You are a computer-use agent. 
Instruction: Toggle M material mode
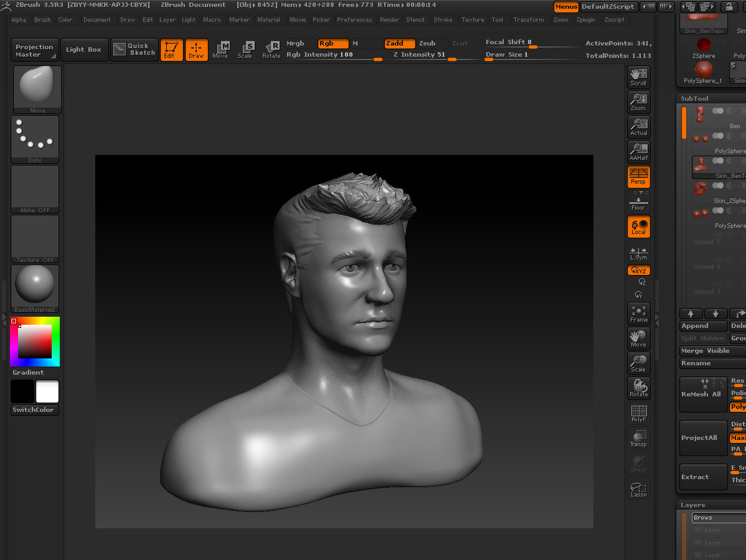(x=366, y=44)
